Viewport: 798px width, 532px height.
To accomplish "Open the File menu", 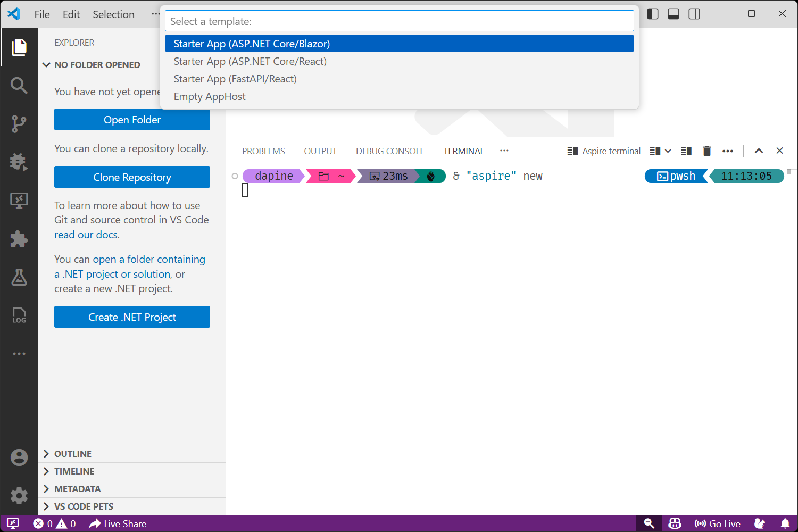I will pyautogui.click(x=41, y=14).
